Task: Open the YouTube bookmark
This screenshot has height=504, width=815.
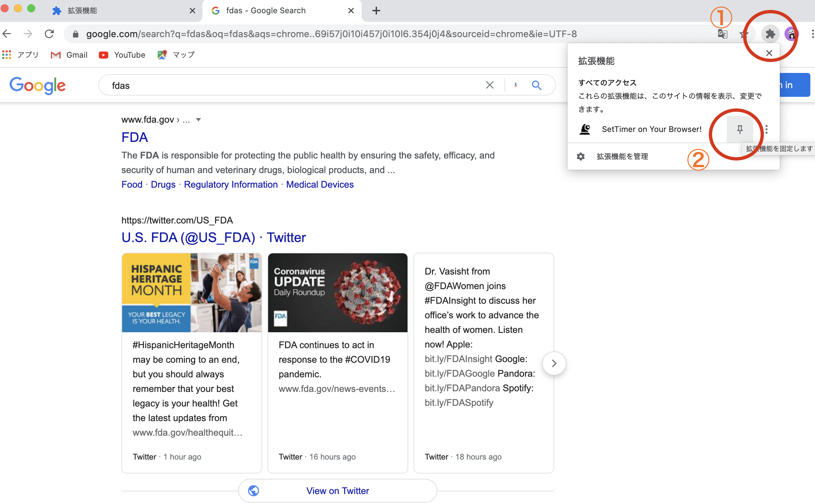Action: point(122,55)
